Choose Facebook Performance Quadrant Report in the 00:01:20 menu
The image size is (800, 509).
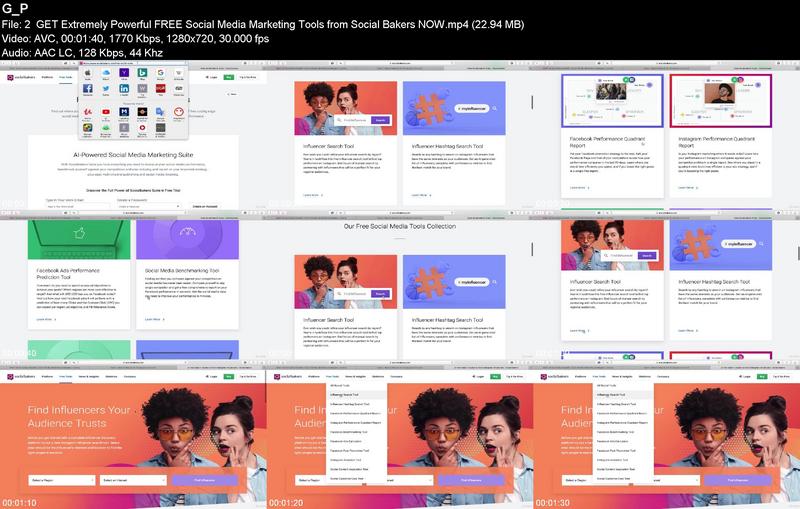click(x=355, y=413)
